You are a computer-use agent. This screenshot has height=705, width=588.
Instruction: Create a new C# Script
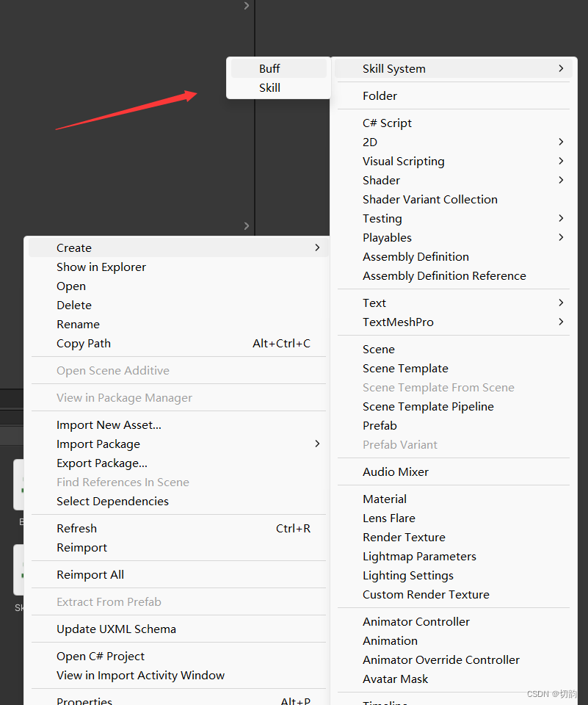click(454, 123)
